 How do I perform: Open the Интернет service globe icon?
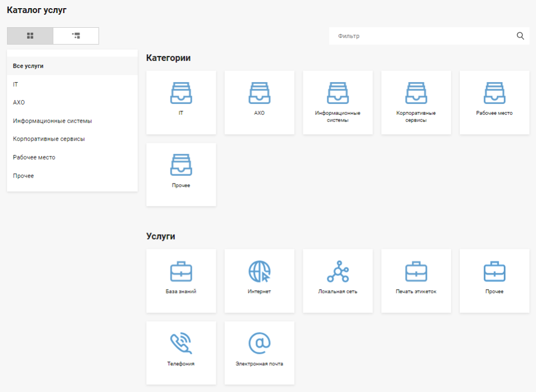click(x=259, y=271)
